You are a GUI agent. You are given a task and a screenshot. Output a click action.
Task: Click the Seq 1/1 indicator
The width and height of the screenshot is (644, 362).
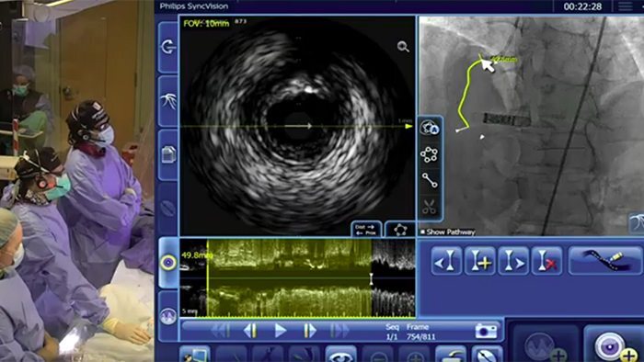tap(392, 332)
